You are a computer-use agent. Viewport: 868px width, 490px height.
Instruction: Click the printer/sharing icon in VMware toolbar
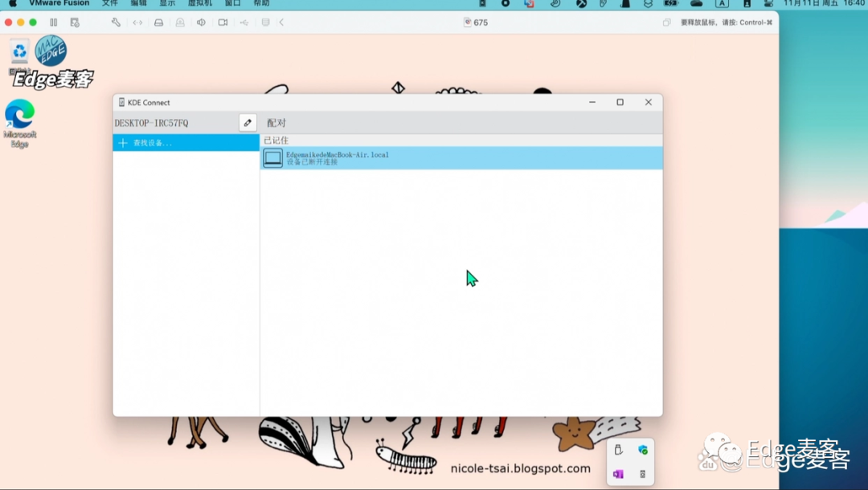tap(266, 22)
